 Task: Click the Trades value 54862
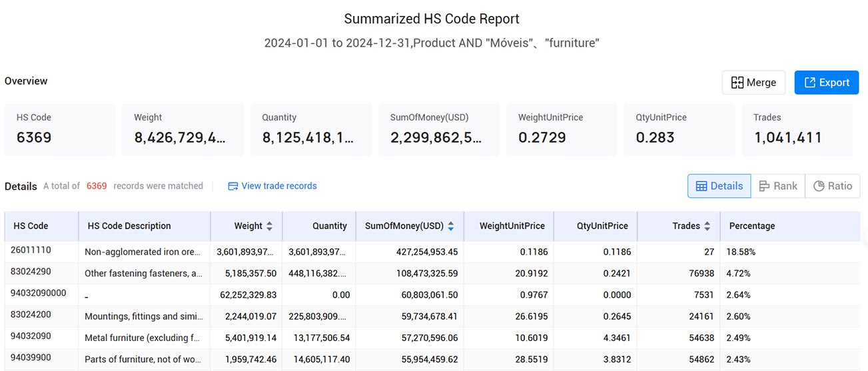pyautogui.click(x=701, y=359)
